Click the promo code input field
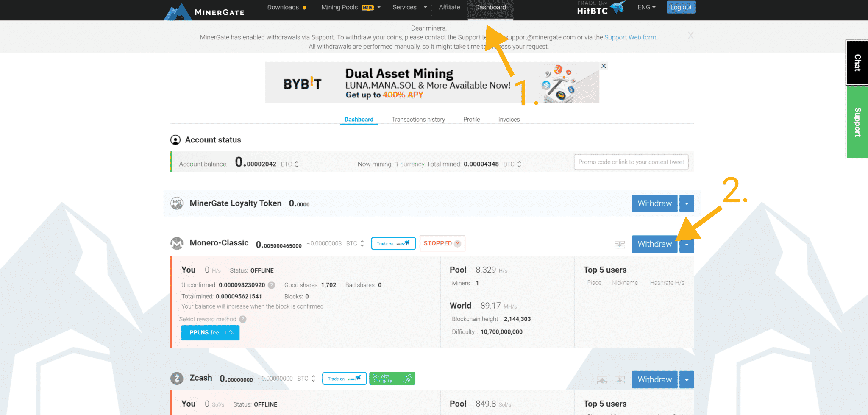868x415 pixels. (631, 162)
